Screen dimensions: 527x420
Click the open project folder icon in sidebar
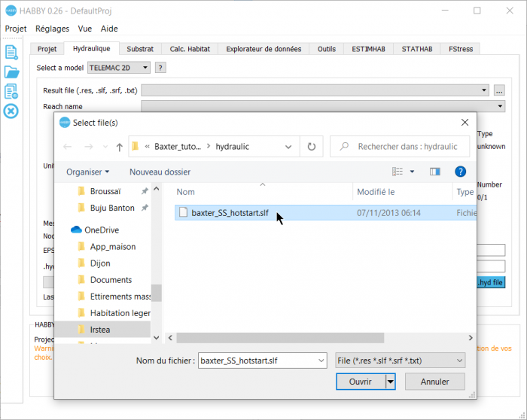coord(11,72)
